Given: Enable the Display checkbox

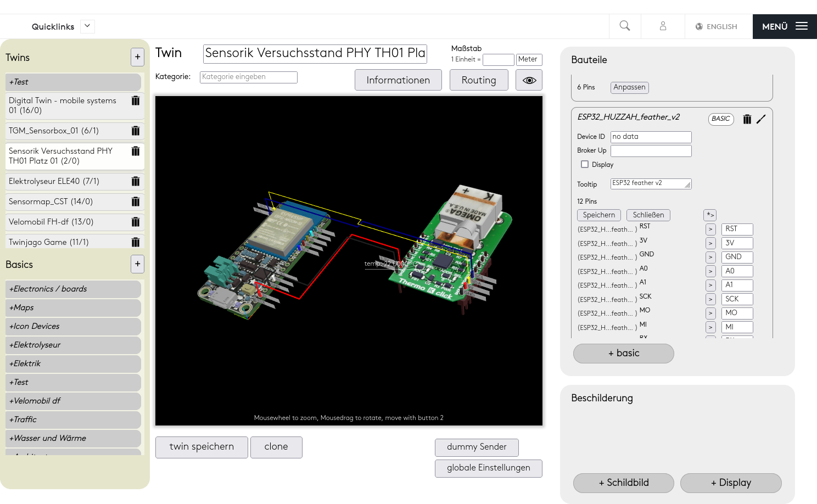Looking at the screenshot, I should [585, 164].
